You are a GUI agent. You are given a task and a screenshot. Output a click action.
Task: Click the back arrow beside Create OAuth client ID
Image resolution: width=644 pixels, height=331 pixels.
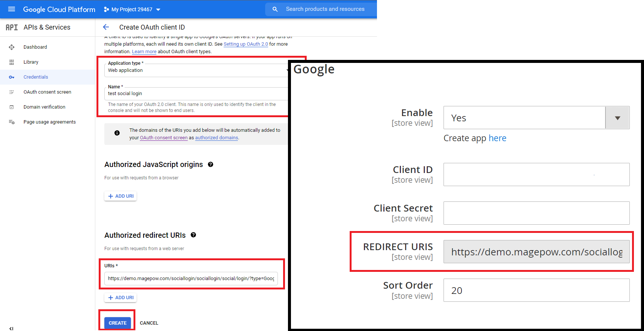pos(106,27)
